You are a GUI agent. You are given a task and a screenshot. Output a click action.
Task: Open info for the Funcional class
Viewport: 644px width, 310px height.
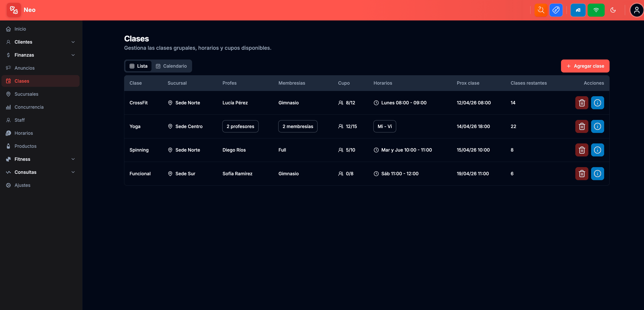click(597, 174)
